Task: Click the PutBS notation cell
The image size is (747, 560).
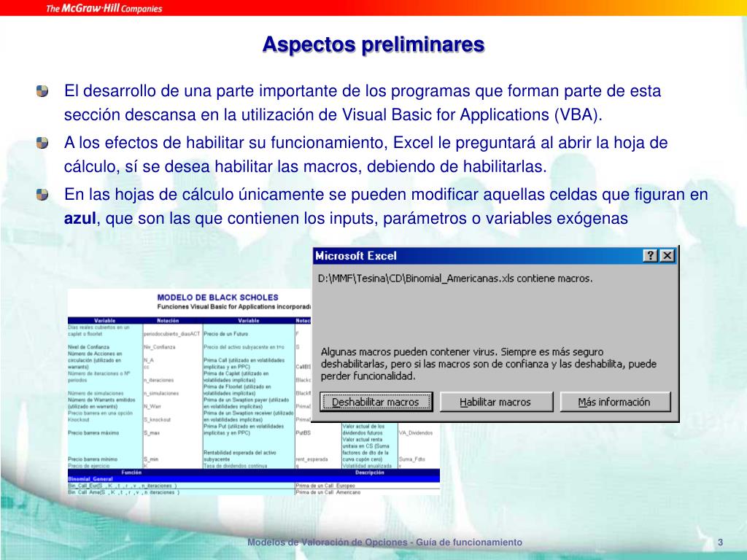Action: pyautogui.click(x=303, y=433)
